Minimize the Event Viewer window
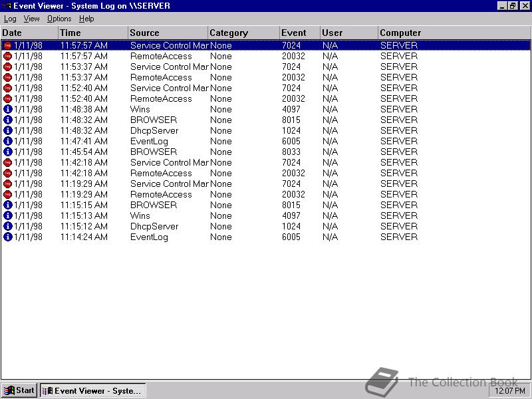532x399 pixels. pos(503,6)
